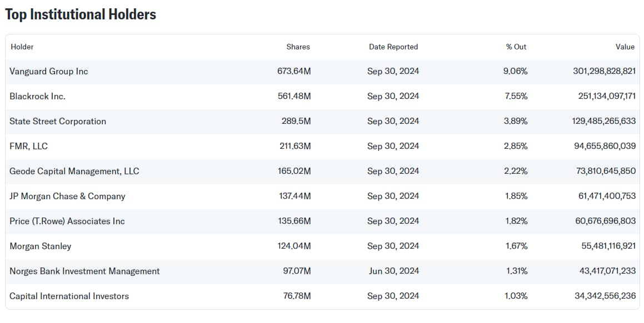Image resolution: width=644 pixels, height=323 pixels.
Task: Click the Top Institutional Holders heading
Action: pyautogui.click(x=81, y=14)
